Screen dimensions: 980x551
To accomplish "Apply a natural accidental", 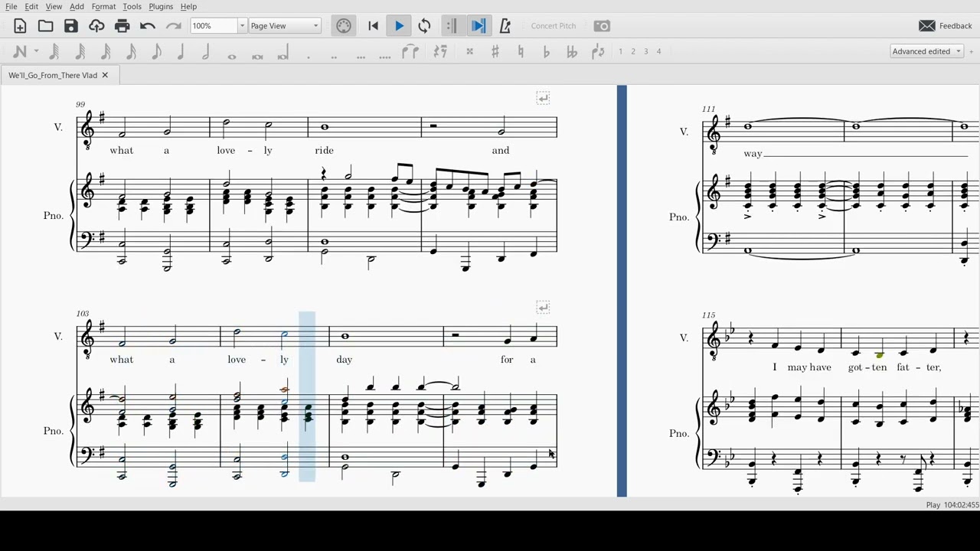I will click(x=521, y=51).
